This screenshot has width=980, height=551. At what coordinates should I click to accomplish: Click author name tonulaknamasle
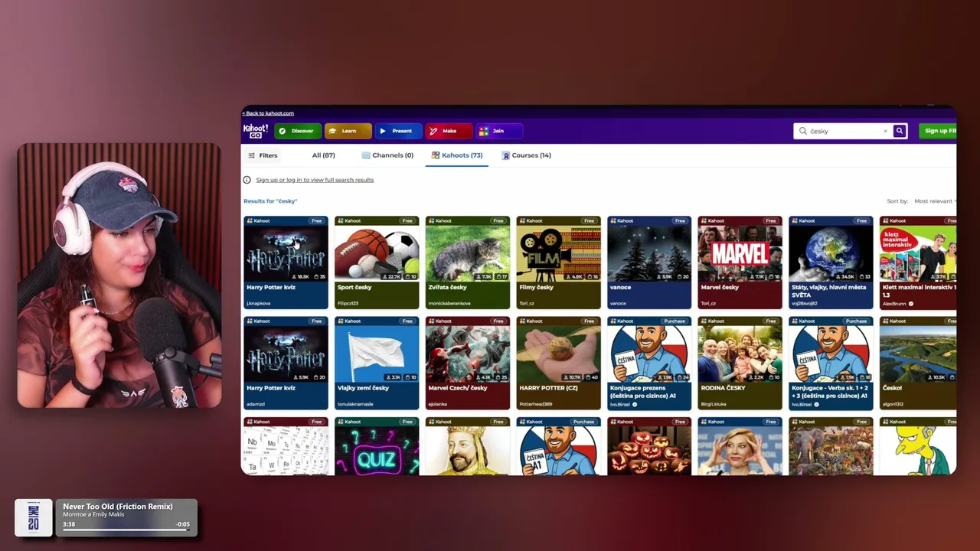coord(355,404)
